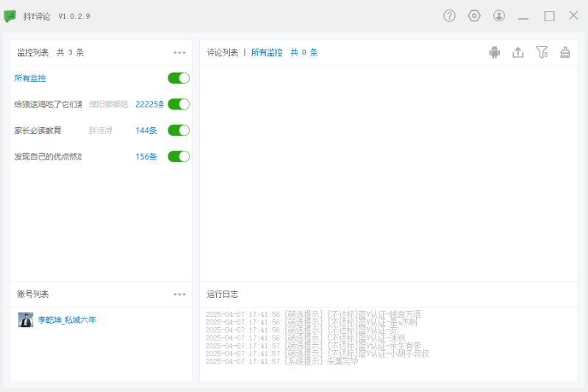Click 所有监控 in comment list header
Screen dimensions: 588x392
click(267, 52)
